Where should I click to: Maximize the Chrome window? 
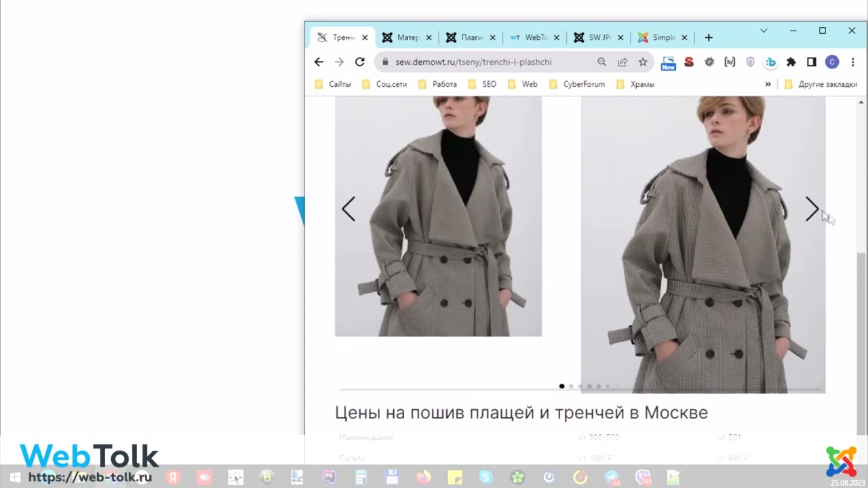click(823, 30)
